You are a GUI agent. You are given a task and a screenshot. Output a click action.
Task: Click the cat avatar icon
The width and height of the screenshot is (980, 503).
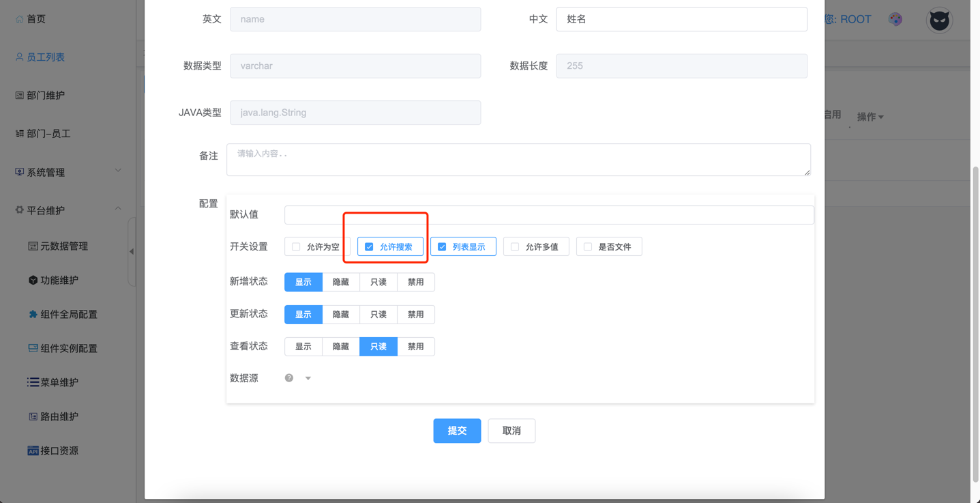(939, 20)
